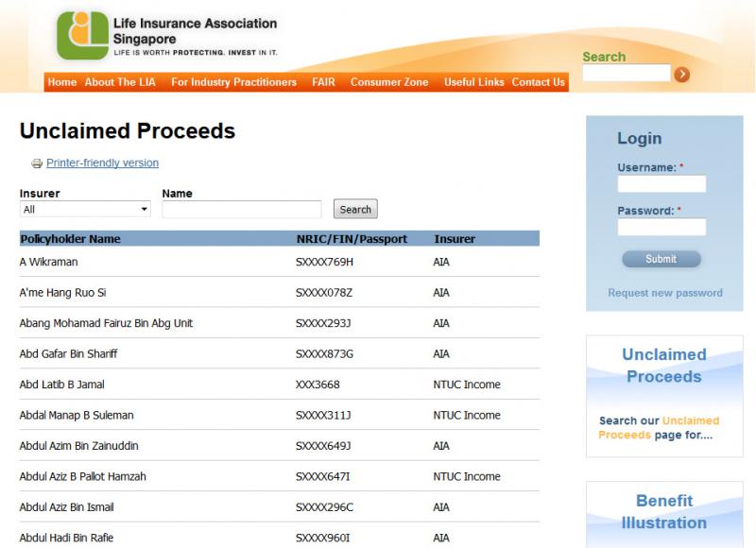Screen dimensions: 756x548
Task: Click the ID value SXXXX311J
Action: point(323,415)
